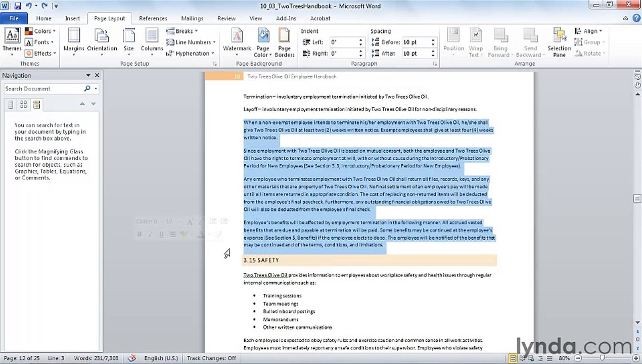This screenshot has width=642, height=364.
Task: Open the Page Borders dialog
Action: coord(285,42)
